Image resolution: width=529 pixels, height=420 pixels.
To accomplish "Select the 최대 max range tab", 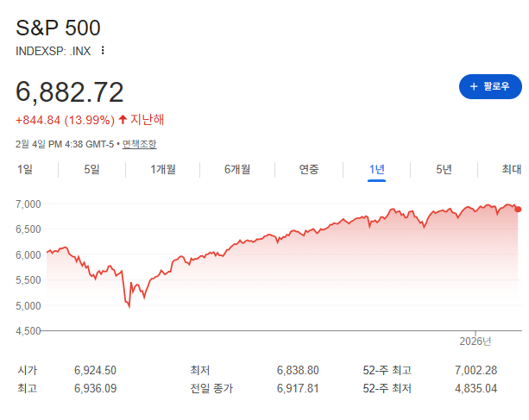I will click(x=512, y=169).
